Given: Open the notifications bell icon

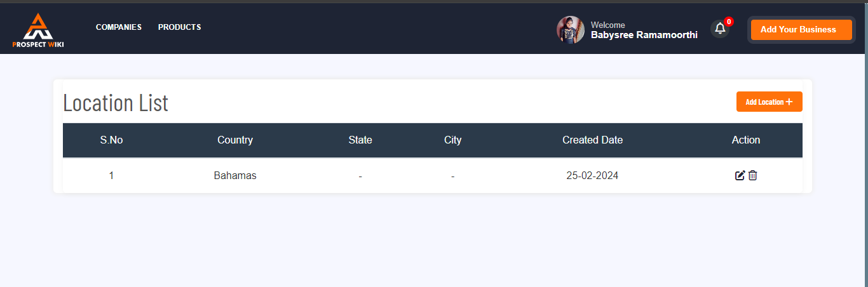Looking at the screenshot, I should point(720,29).
